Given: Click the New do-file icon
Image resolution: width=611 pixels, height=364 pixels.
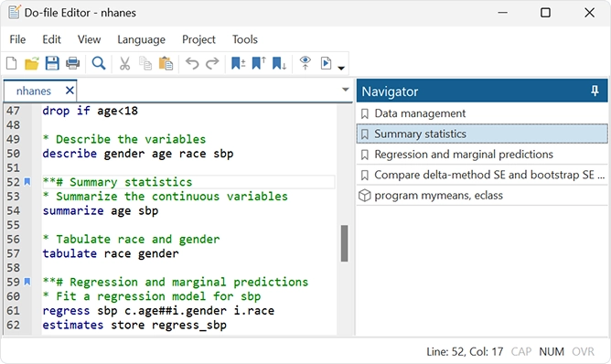Looking at the screenshot, I should coord(12,63).
